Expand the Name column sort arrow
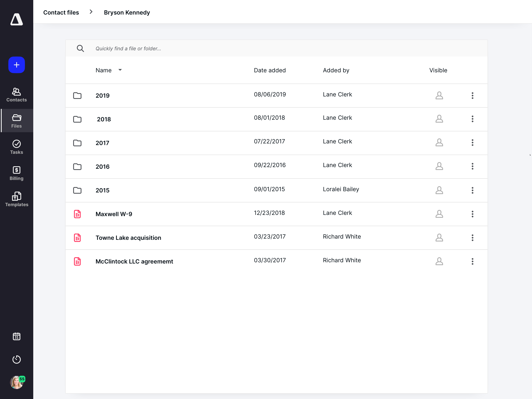The height and width of the screenshot is (399, 532). tap(120, 70)
